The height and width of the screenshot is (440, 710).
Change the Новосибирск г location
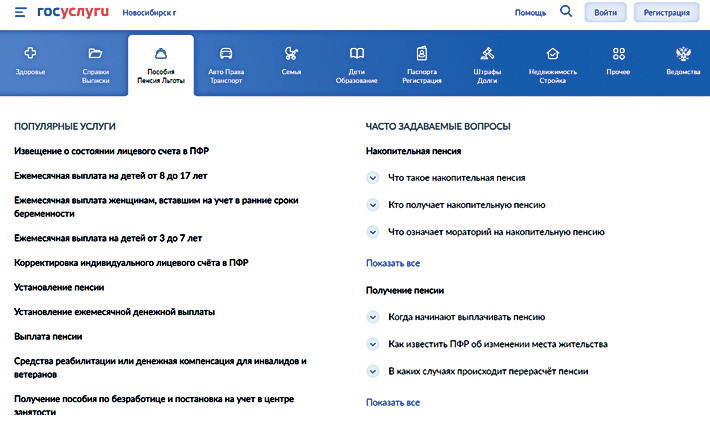149,13
